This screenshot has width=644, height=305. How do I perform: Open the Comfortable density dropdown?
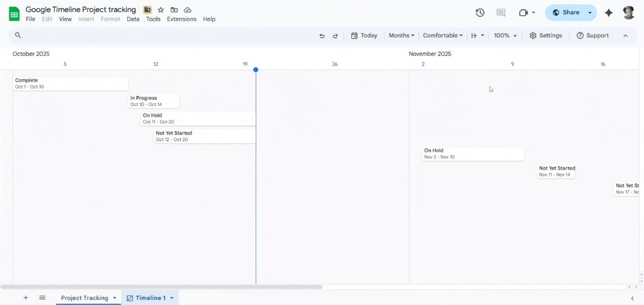pyautogui.click(x=443, y=36)
